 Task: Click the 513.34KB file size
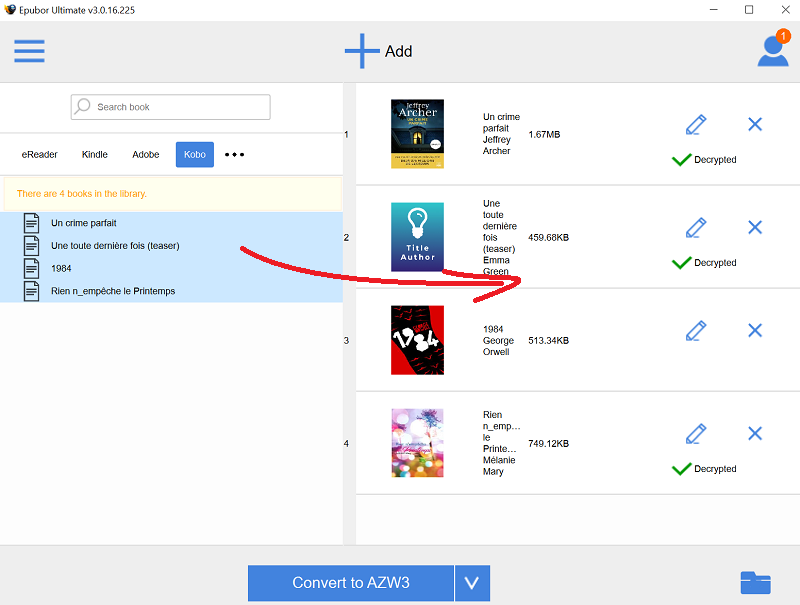pyautogui.click(x=548, y=341)
